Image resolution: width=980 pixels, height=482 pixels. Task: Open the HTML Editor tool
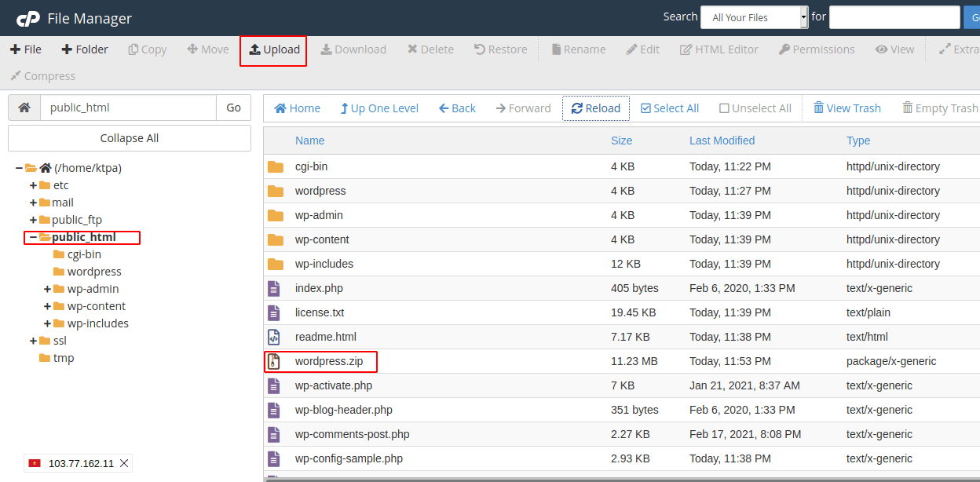(719, 49)
